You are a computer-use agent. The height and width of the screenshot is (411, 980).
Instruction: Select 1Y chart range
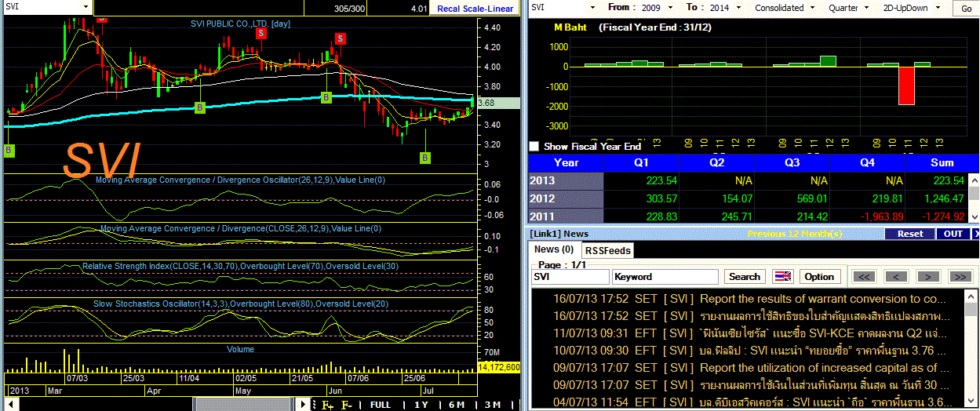click(421, 405)
